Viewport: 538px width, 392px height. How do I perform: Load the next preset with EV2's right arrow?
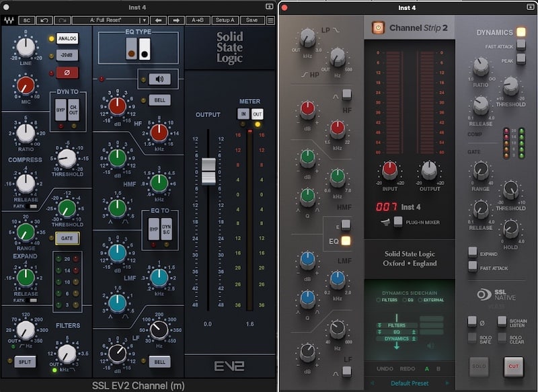click(176, 20)
